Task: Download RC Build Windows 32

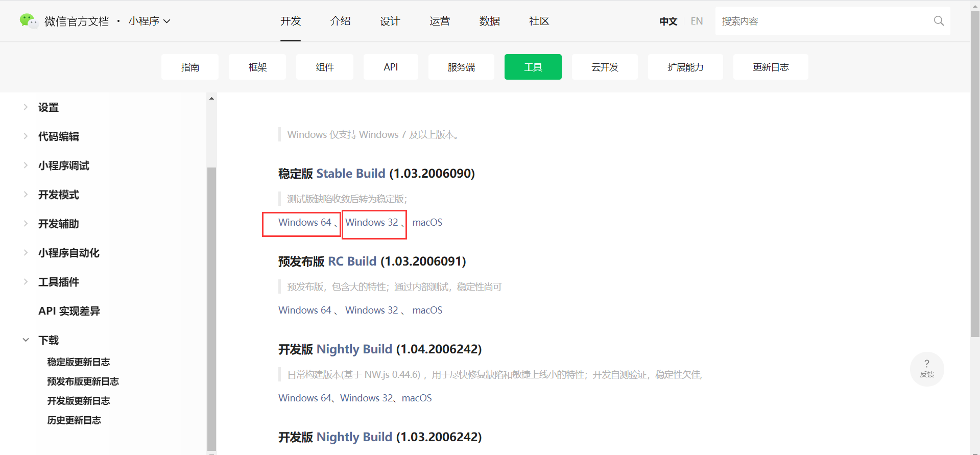Action: tap(371, 310)
